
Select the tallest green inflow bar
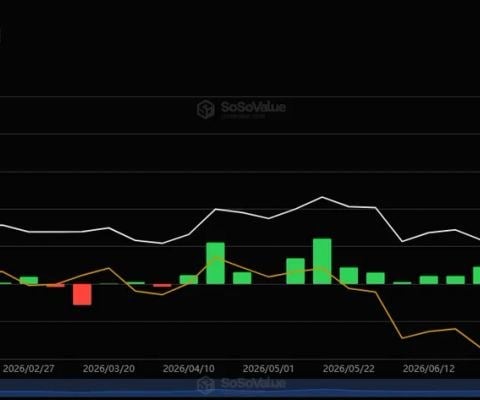pos(322,261)
